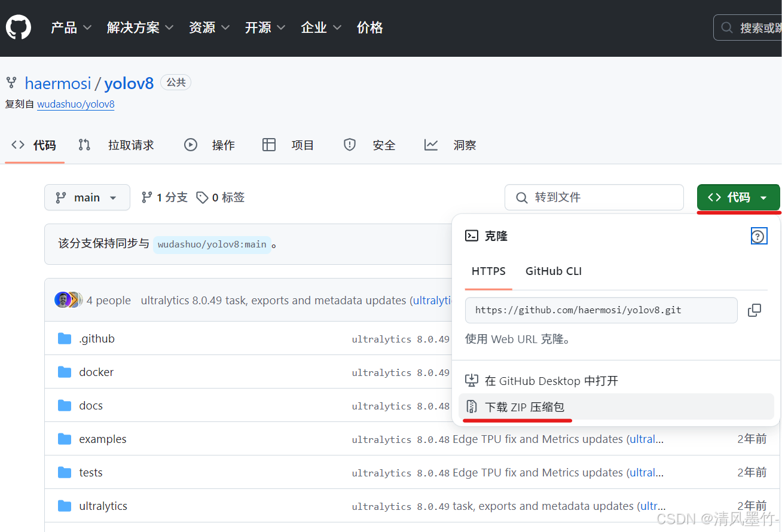Click the branch icon beside 1分支
The height and width of the screenshot is (532, 782).
coord(147,197)
